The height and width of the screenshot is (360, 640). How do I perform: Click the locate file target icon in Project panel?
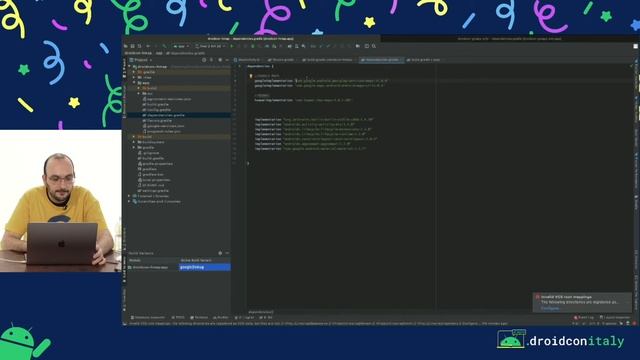[204, 60]
